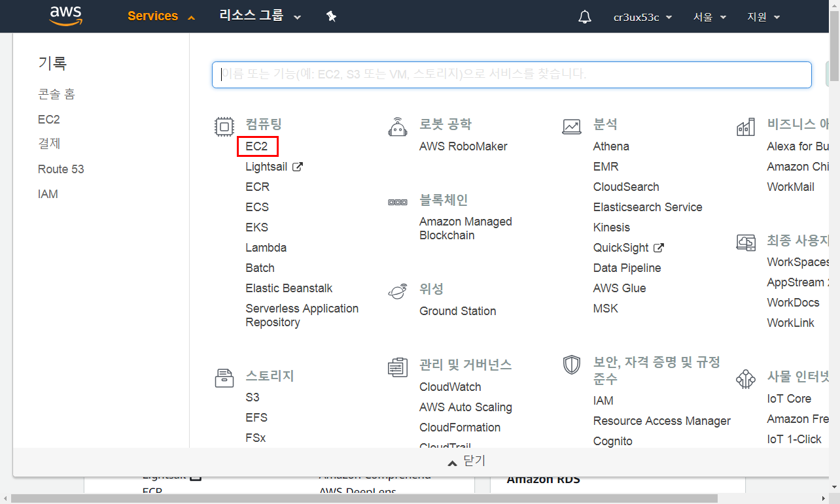
Task: Click the Blockchain category icon
Action: tap(398, 202)
